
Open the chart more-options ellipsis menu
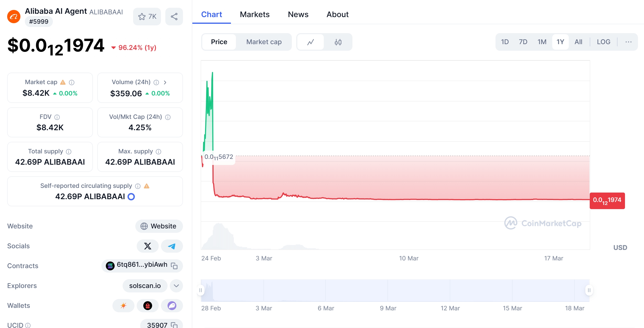tap(628, 42)
